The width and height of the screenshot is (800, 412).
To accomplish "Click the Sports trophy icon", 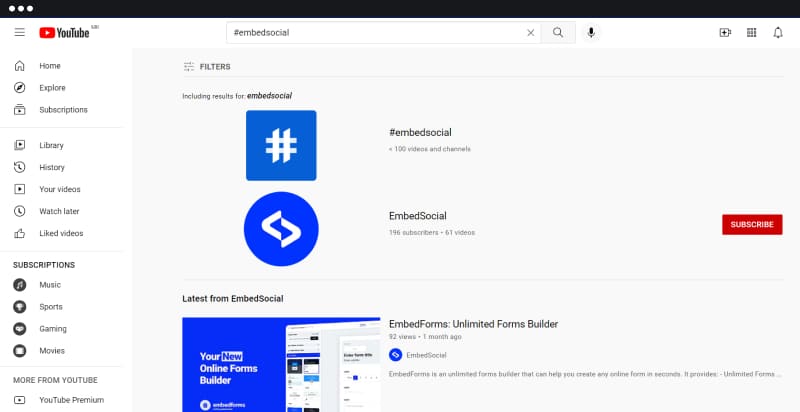I will coord(19,307).
